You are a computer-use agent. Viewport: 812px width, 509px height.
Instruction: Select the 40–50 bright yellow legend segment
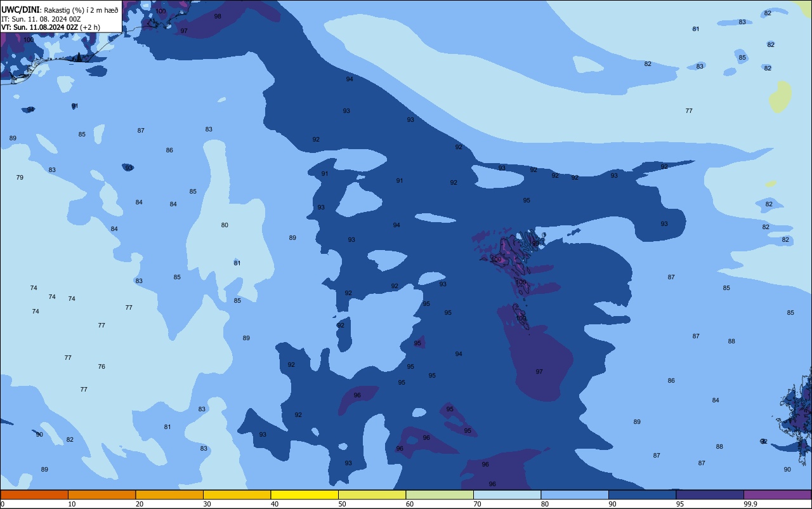(304, 494)
